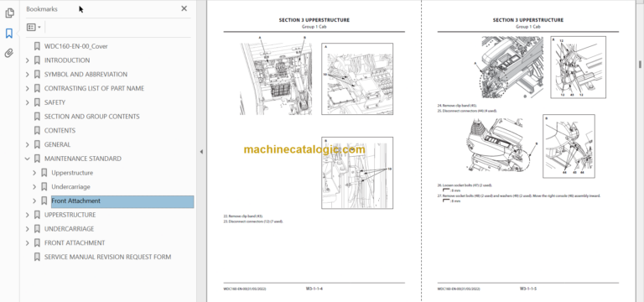Click step 23 'Disconnect connectors (12)' text
The image size is (644, 302).
click(253, 221)
